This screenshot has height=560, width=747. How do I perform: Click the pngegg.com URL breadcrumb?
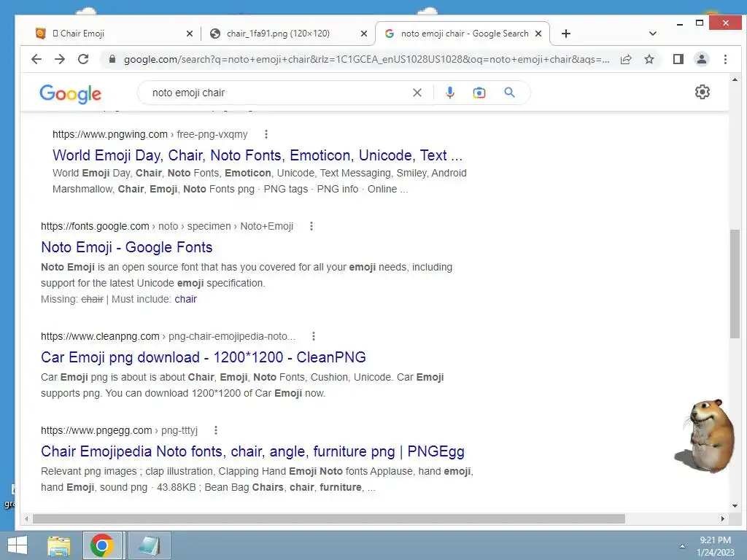click(x=119, y=430)
